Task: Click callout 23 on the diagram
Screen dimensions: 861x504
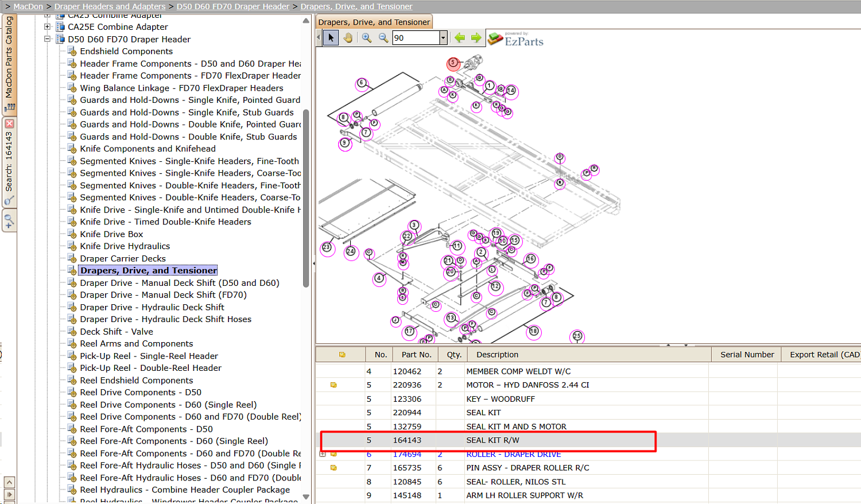Action: click(327, 248)
